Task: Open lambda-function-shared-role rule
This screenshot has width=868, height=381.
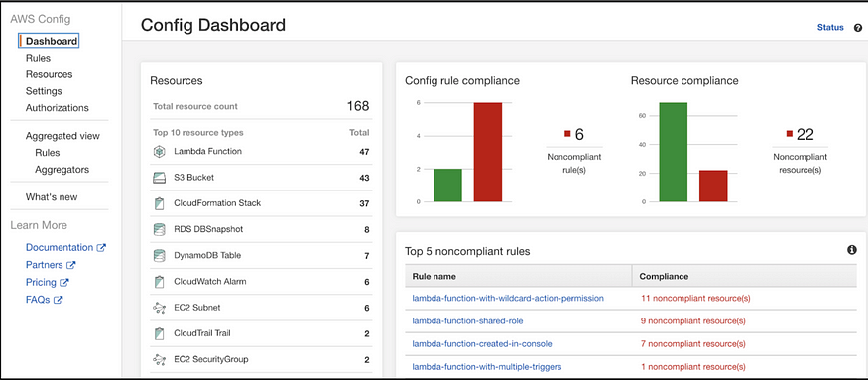Action: [467, 321]
